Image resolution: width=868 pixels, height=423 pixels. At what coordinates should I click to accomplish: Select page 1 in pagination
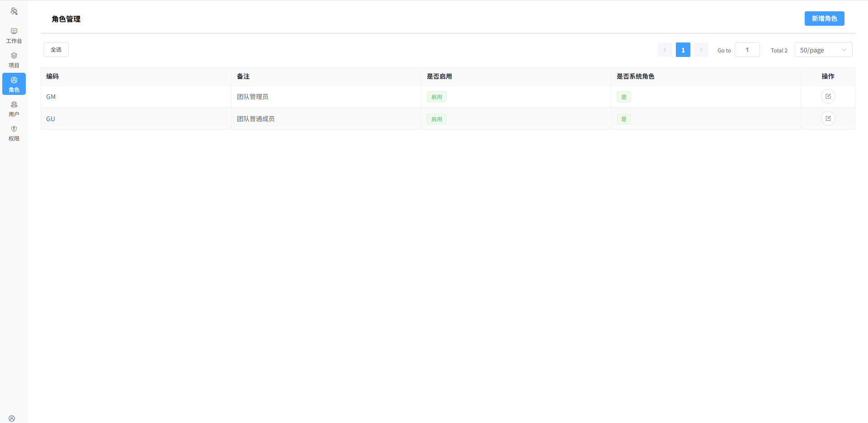coord(683,50)
